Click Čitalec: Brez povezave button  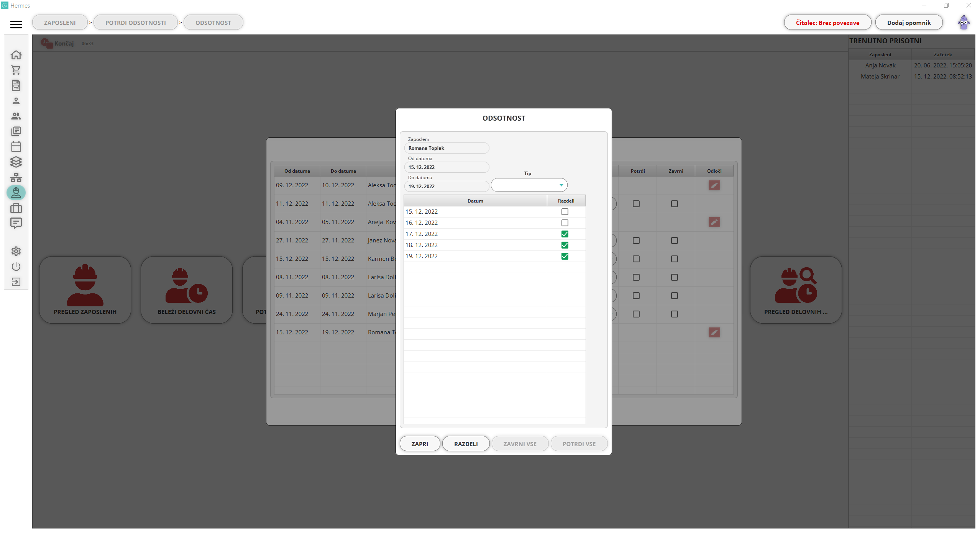[827, 23]
